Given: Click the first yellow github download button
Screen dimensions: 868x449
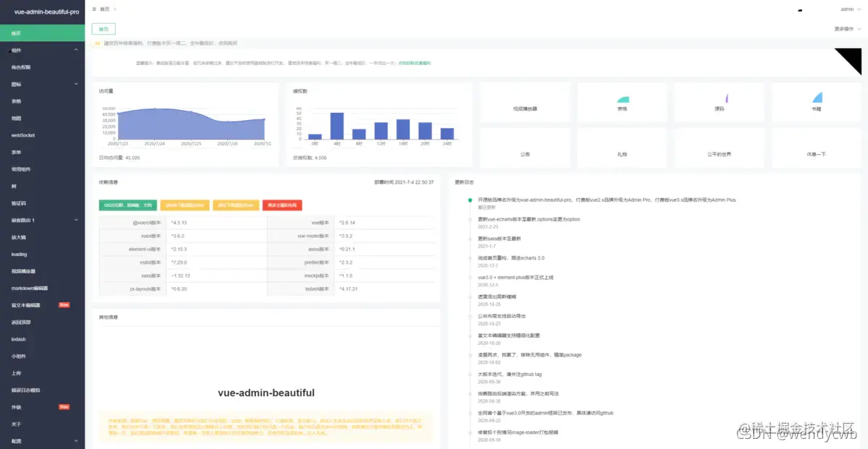Looking at the screenshot, I should pos(185,205).
